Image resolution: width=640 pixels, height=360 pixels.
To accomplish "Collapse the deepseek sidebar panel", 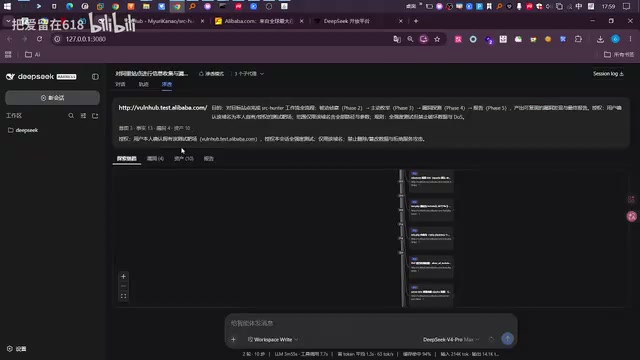I will (95, 77).
